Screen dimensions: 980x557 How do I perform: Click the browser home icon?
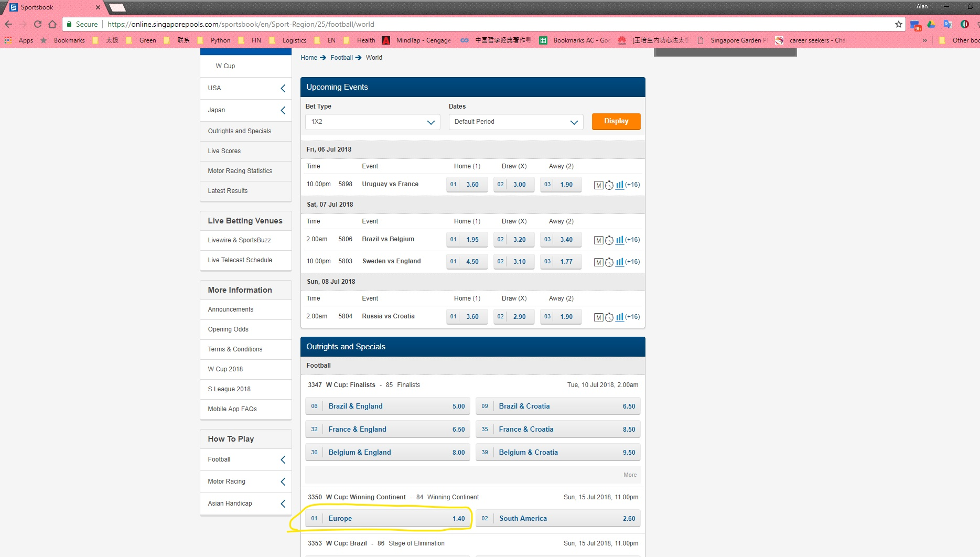pos(52,24)
